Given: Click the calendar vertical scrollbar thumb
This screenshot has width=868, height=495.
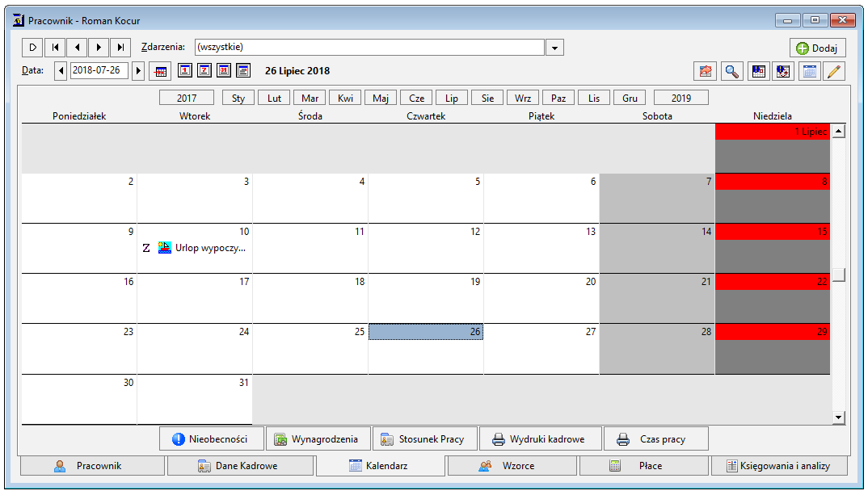Looking at the screenshot, I should [x=839, y=275].
